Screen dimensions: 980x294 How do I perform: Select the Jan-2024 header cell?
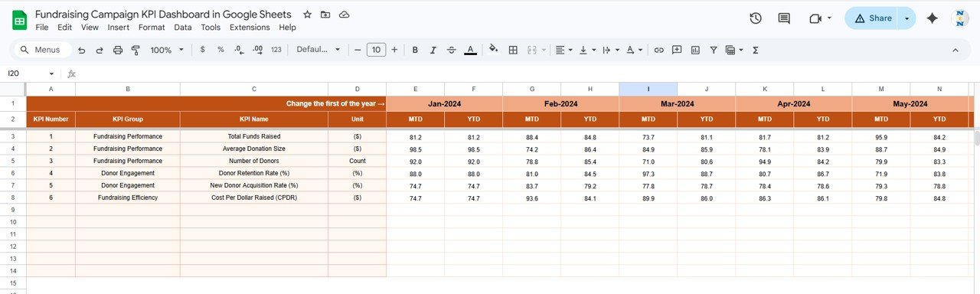[444, 103]
